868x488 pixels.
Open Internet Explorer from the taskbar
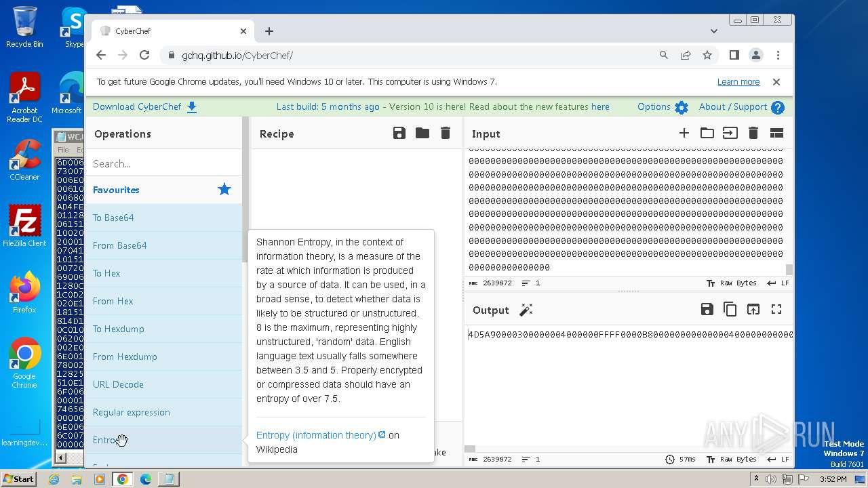point(54,479)
